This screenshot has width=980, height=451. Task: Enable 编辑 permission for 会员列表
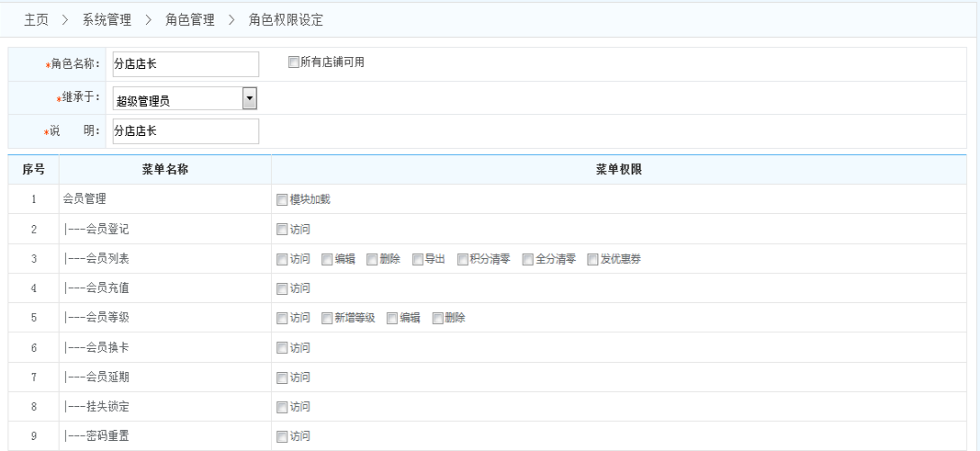[x=327, y=259]
